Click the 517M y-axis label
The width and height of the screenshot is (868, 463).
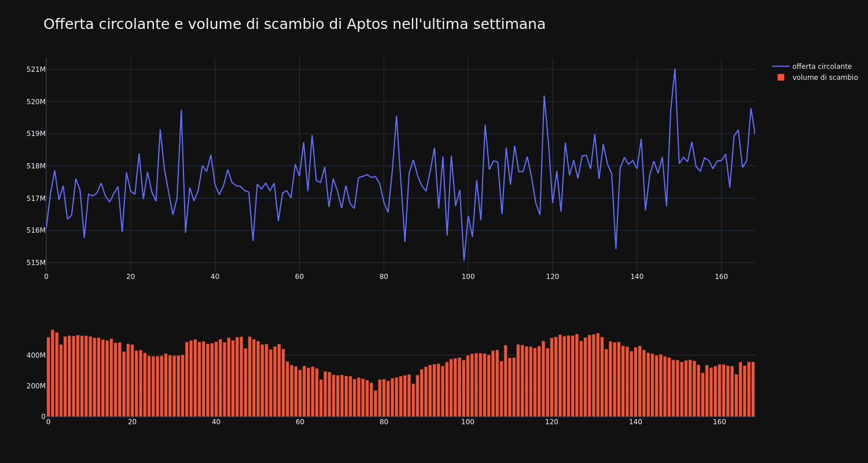tap(36, 199)
